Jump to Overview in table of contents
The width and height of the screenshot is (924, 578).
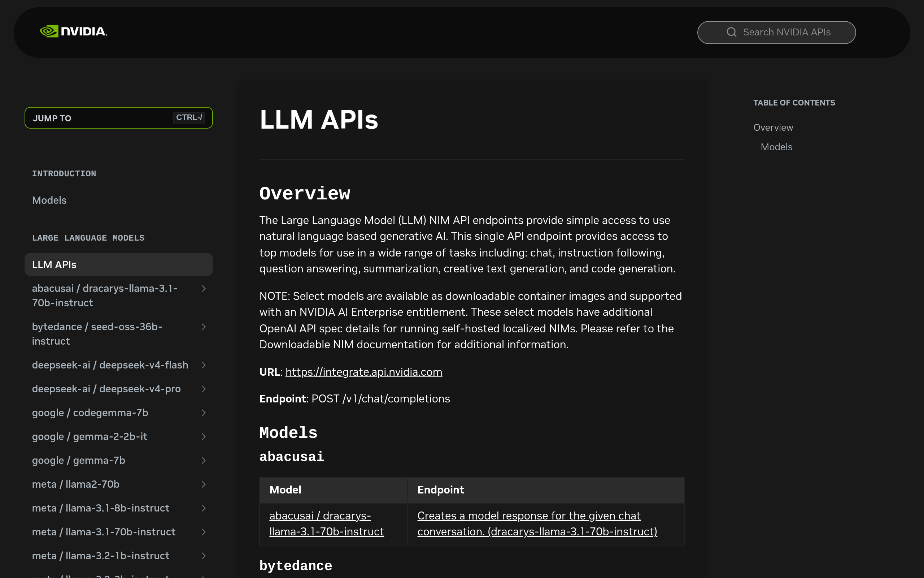point(773,127)
